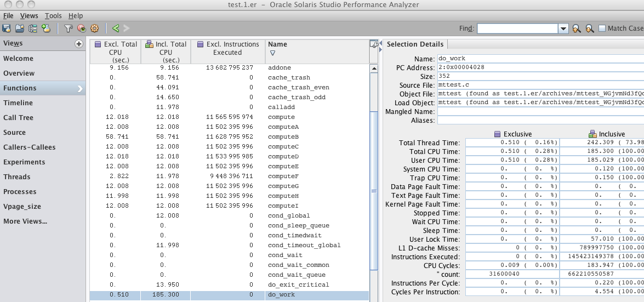This screenshot has width=644, height=302.
Task: Open the File menu
Action: coord(8,15)
